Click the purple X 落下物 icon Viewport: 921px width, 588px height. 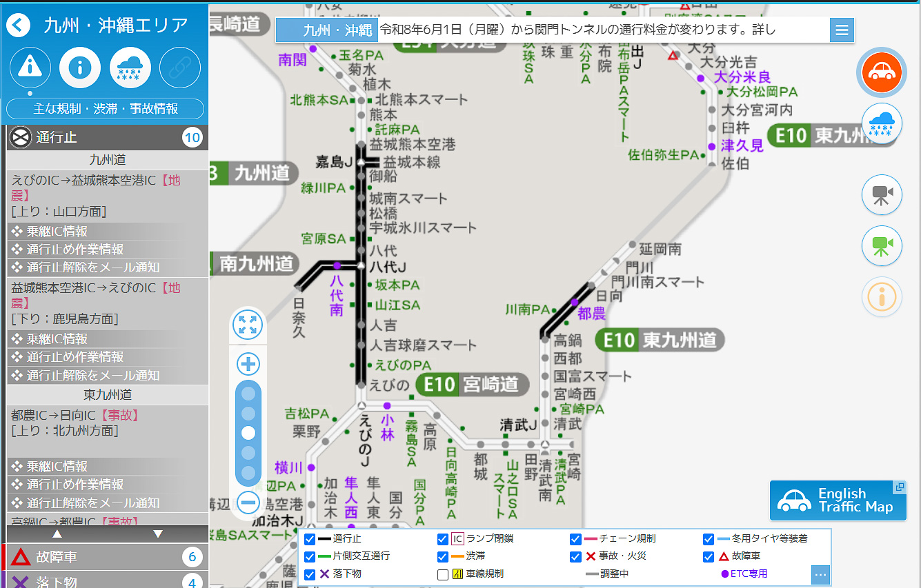pyautogui.click(x=20, y=582)
